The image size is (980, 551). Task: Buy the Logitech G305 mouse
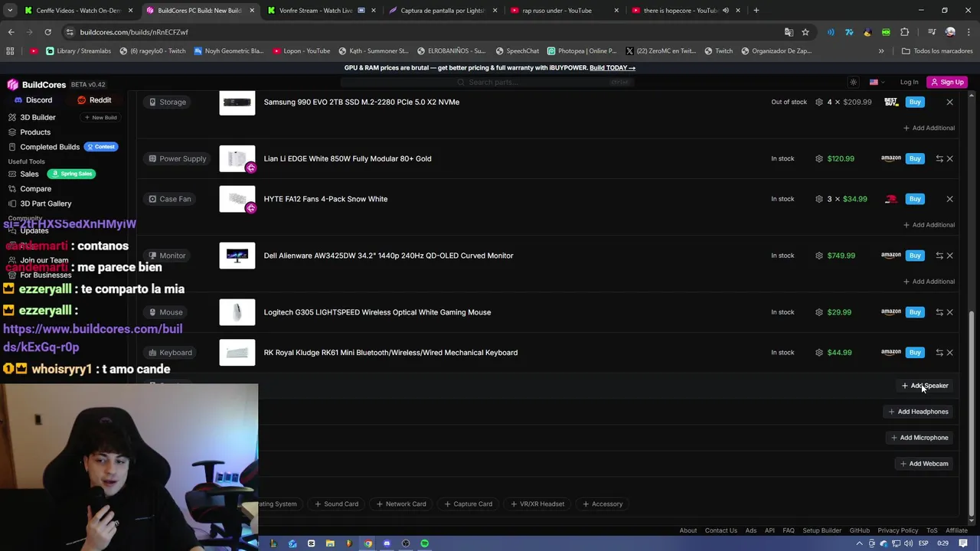coord(915,312)
